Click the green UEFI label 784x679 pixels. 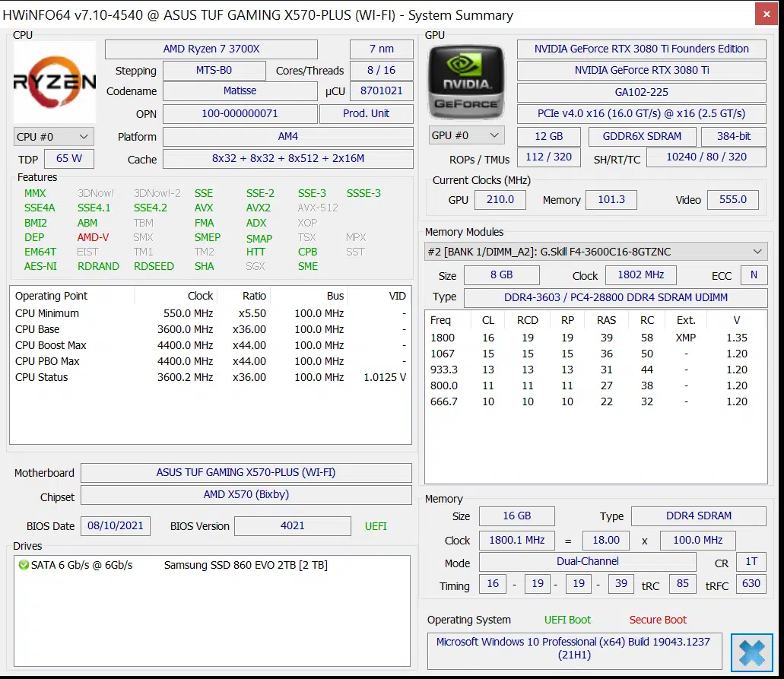(376, 526)
